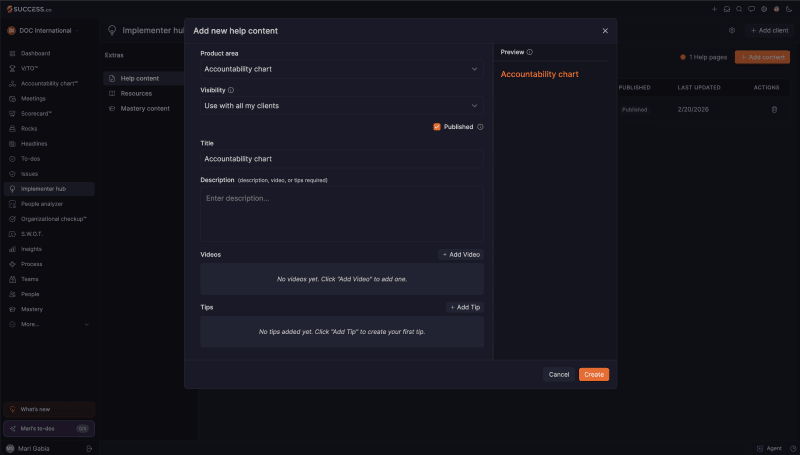Open To-dos in the sidebar
This screenshot has height=455, width=800.
(49, 159)
